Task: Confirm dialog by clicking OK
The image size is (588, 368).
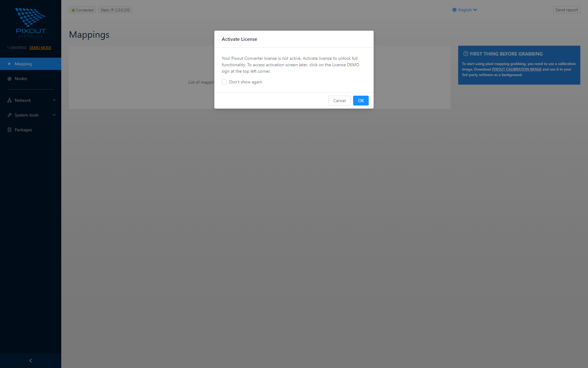Action: coord(360,101)
